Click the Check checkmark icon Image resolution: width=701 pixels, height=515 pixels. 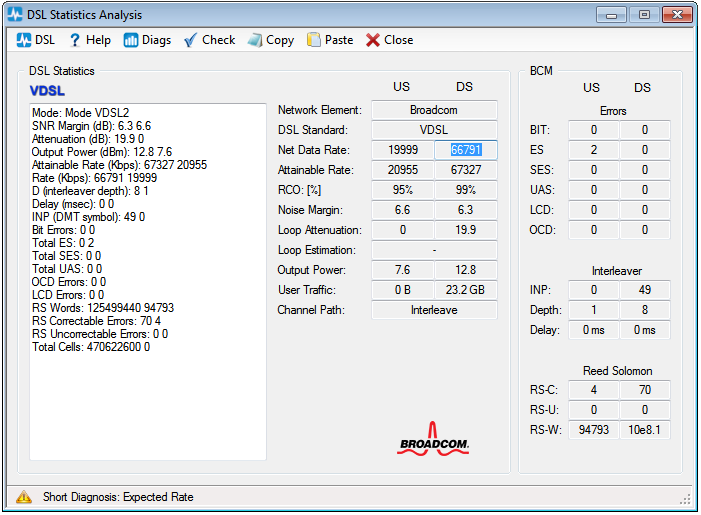point(191,40)
